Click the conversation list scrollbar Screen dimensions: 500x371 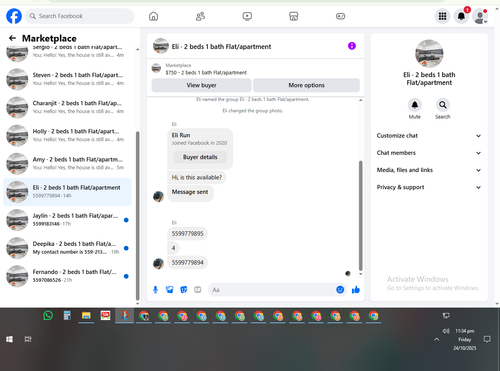click(x=137, y=216)
